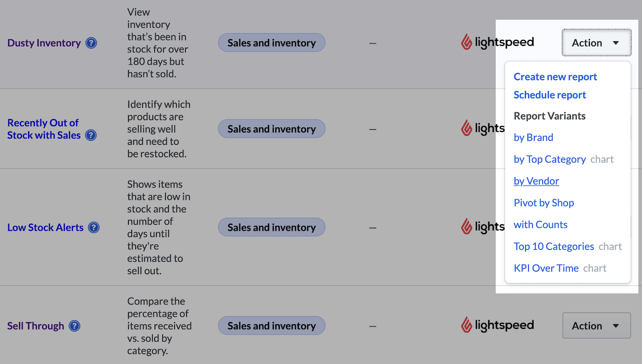The height and width of the screenshot is (364, 642).
Task: Open Top 10 Categories chart variant
Action: pyautogui.click(x=553, y=246)
